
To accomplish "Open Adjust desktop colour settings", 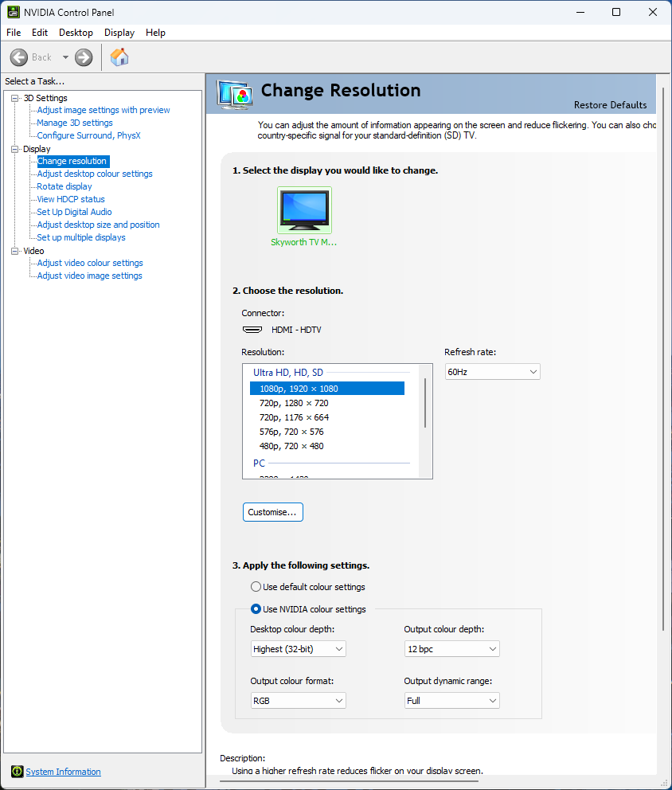I will click(95, 174).
